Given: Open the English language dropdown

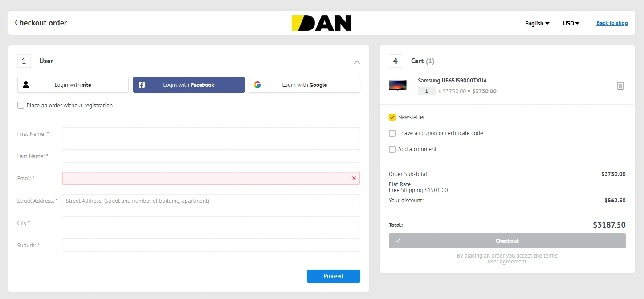Looking at the screenshot, I should point(537,24).
